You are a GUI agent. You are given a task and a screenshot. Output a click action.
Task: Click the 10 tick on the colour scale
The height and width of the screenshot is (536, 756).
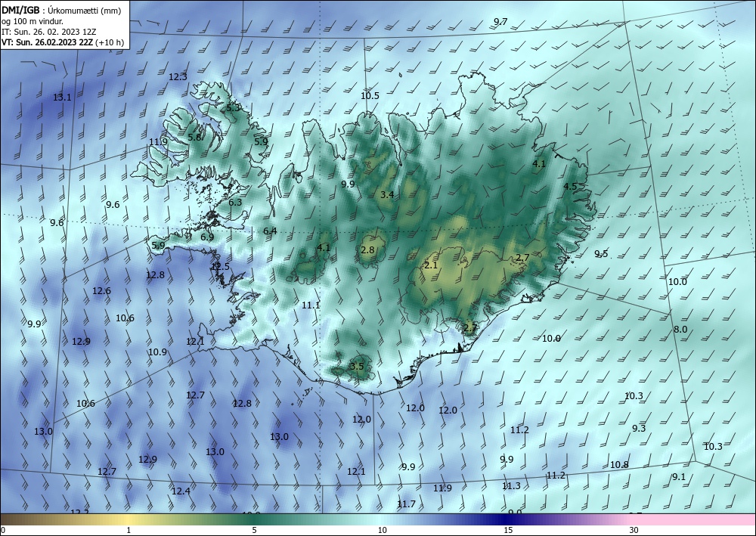tap(382, 530)
